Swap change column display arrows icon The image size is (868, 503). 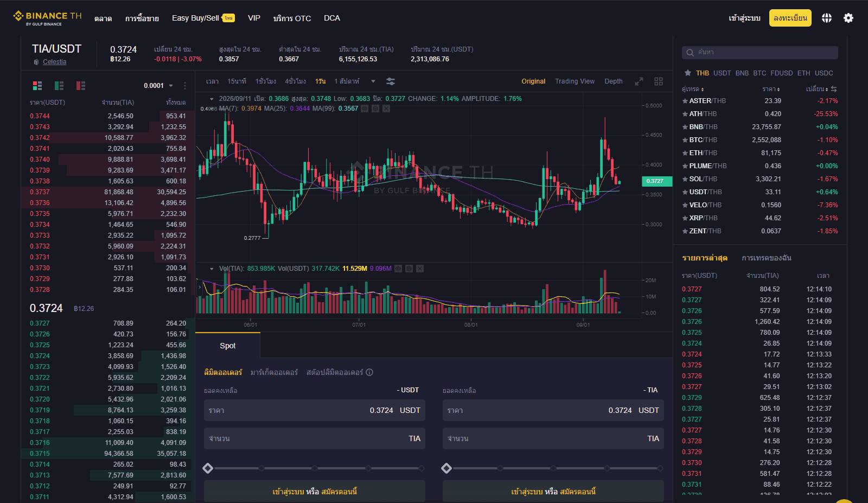(834, 89)
